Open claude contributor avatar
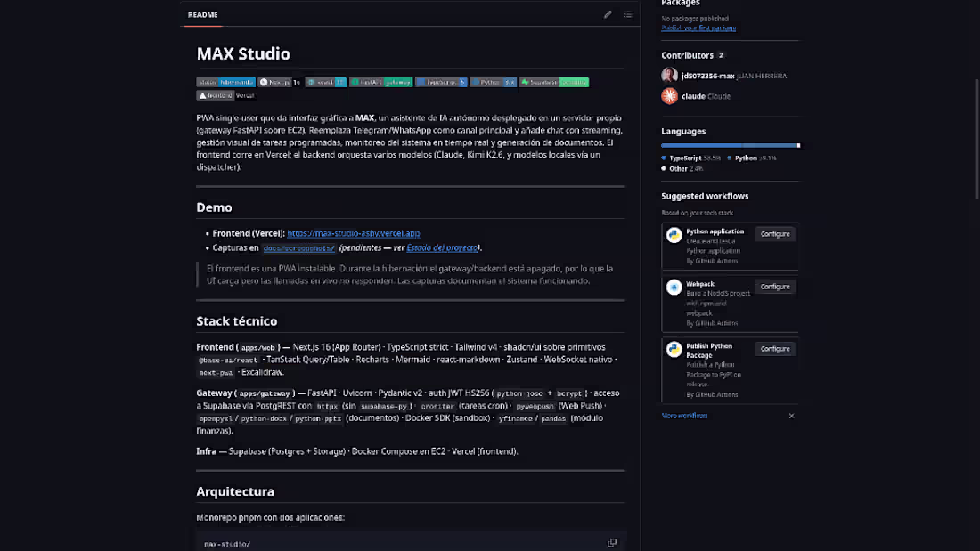This screenshot has width=980, height=551. click(669, 96)
